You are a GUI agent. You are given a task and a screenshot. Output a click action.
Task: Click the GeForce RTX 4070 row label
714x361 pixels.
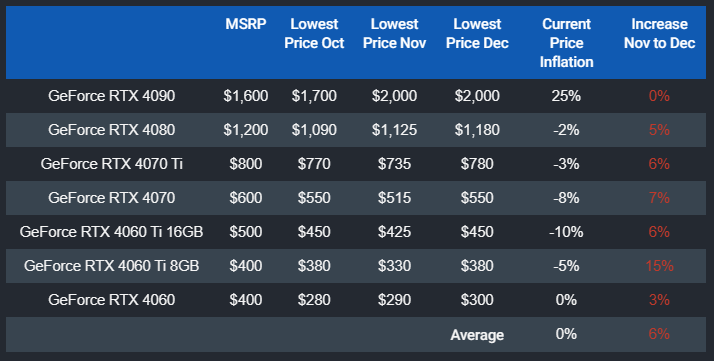pos(112,198)
